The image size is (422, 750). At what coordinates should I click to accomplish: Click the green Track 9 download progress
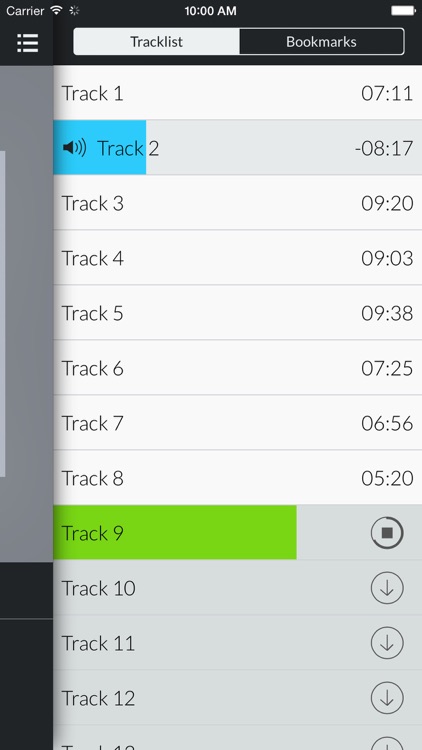coord(175,532)
